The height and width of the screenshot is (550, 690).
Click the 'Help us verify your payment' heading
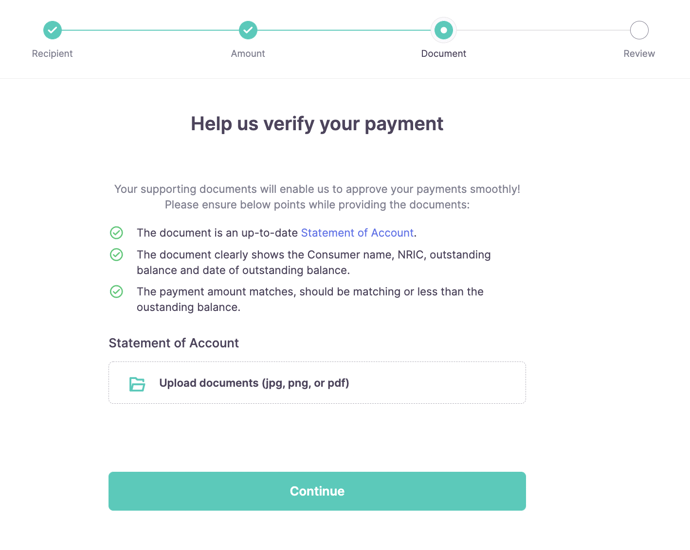tap(317, 124)
